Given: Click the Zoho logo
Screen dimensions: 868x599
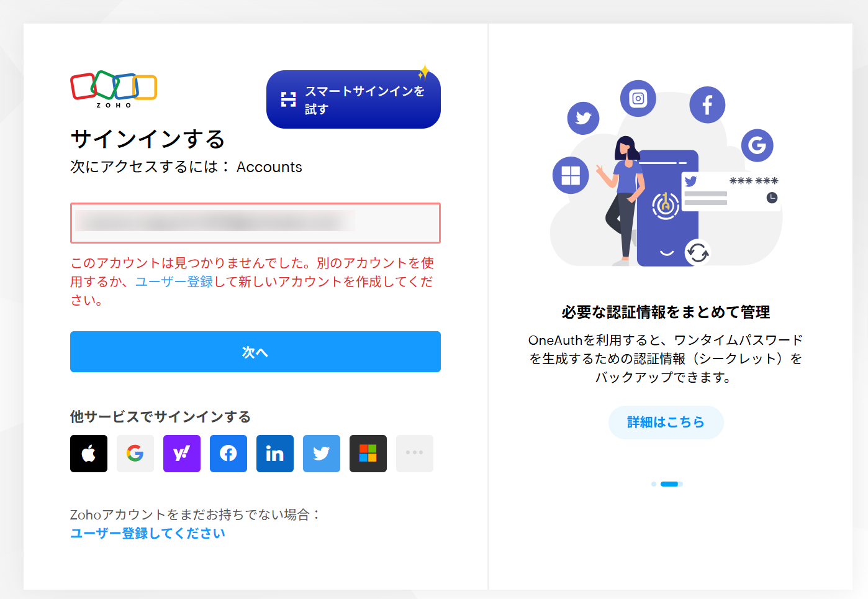Looking at the screenshot, I should click(x=114, y=89).
